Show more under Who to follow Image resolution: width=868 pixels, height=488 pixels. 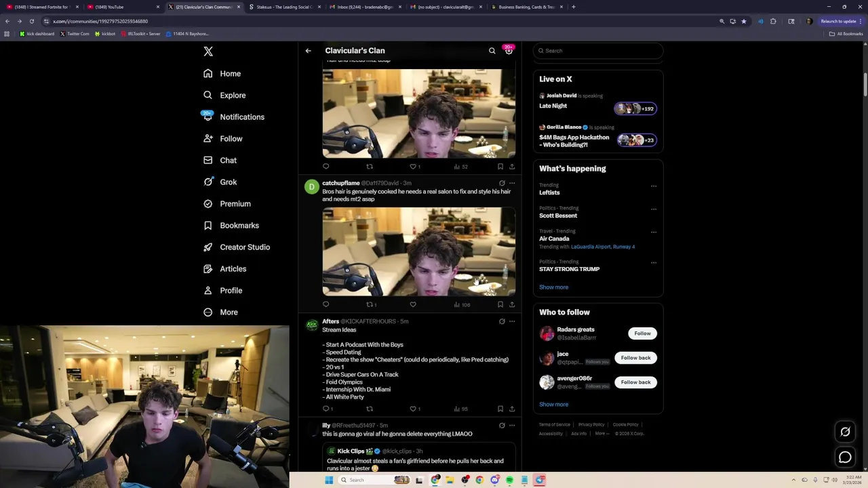(x=553, y=405)
